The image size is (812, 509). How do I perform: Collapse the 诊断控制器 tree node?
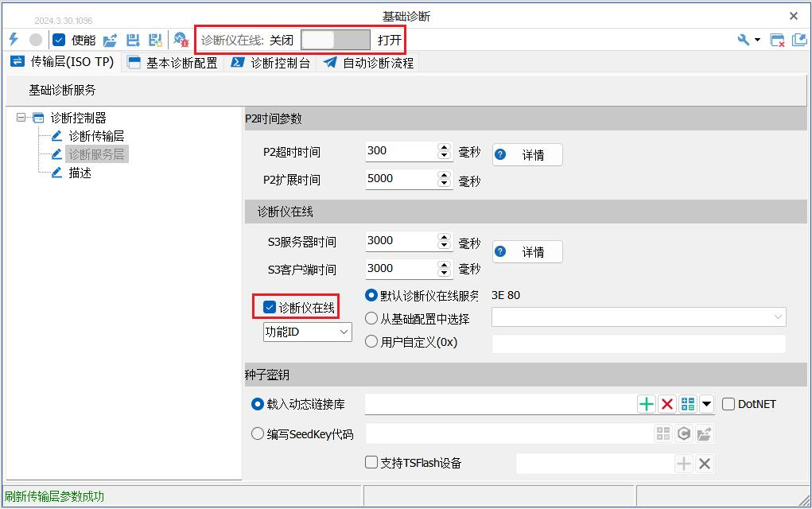click(x=21, y=118)
